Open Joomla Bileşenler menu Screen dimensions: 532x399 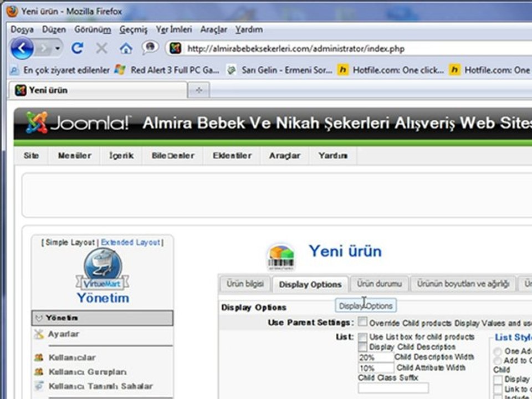[x=173, y=156]
